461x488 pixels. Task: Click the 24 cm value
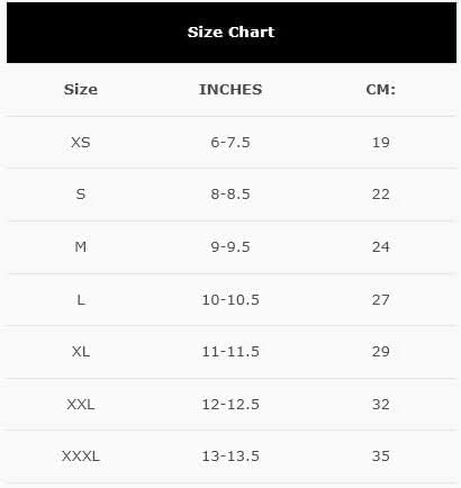[381, 247]
